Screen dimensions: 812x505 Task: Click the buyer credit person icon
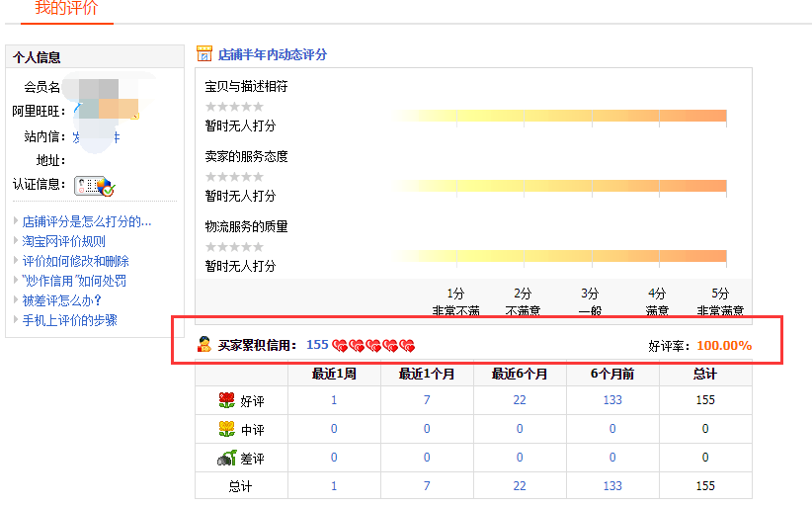204,345
